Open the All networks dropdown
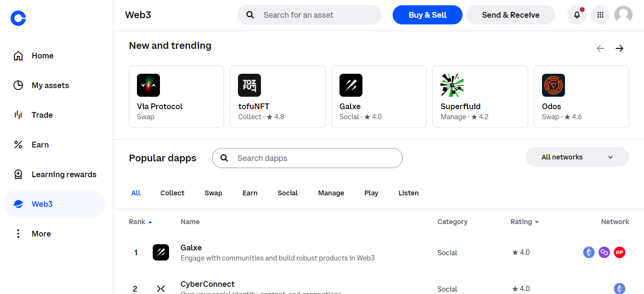This screenshot has width=644, height=294. pyautogui.click(x=577, y=157)
